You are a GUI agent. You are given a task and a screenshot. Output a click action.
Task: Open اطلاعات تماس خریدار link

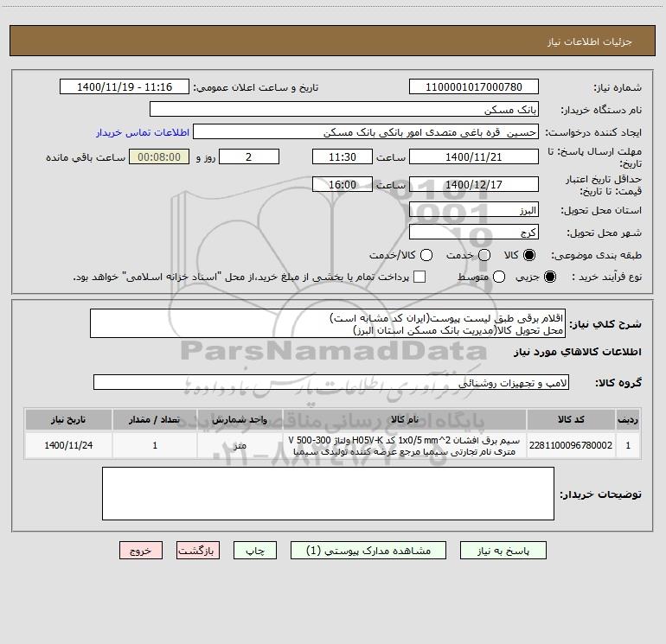(x=143, y=132)
